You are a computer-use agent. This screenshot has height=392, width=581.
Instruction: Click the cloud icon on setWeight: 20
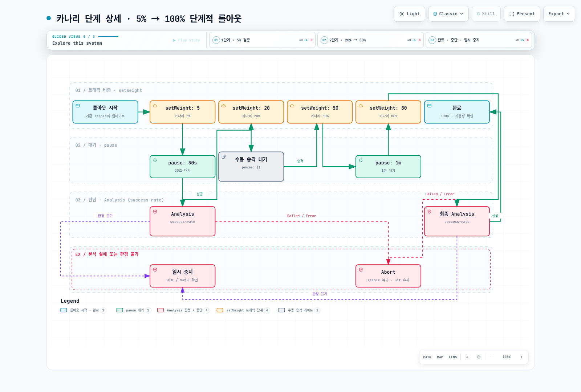pyautogui.click(x=224, y=106)
